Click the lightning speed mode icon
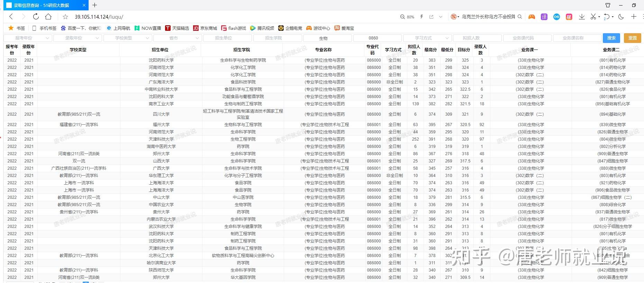This screenshot has height=283, width=644. pos(421,17)
